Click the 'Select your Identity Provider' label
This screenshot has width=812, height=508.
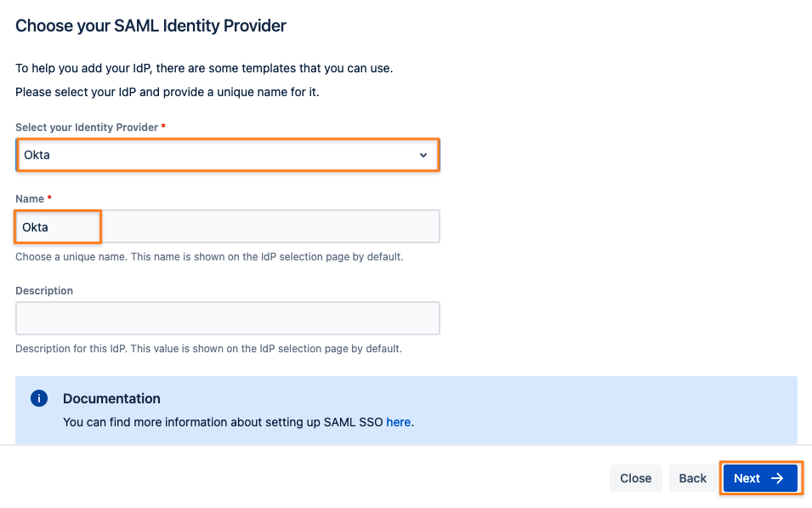pyautogui.click(x=87, y=127)
